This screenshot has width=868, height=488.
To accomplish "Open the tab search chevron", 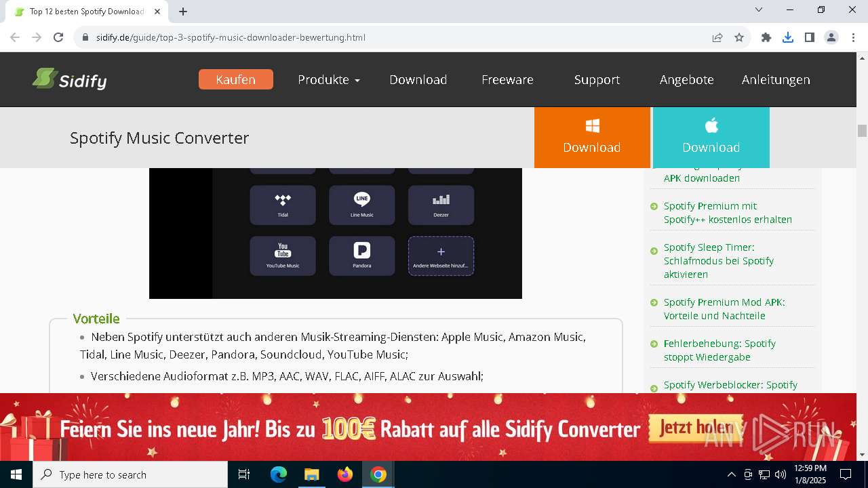I will tap(759, 9).
